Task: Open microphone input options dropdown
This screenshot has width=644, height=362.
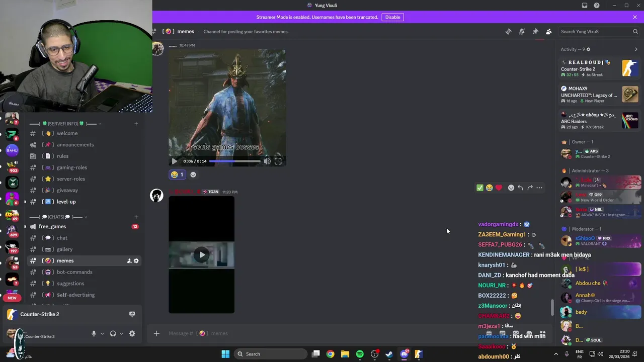Action: click(x=102, y=333)
